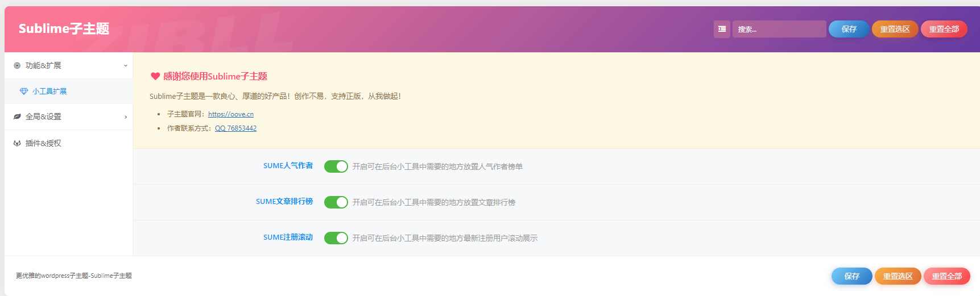The width and height of the screenshot is (980, 296).
Task: Expand the 全局&设置 section arrow
Action: 126,117
